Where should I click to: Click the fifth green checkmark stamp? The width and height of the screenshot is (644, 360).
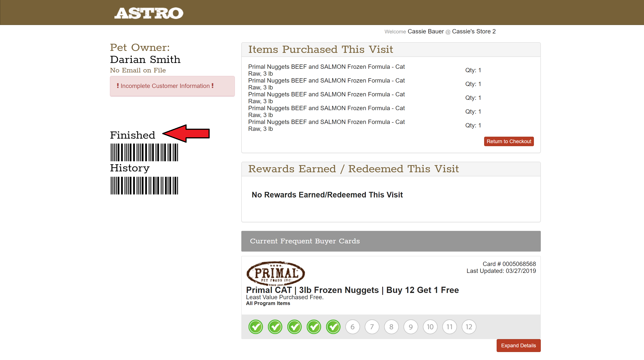pos(333,327)
